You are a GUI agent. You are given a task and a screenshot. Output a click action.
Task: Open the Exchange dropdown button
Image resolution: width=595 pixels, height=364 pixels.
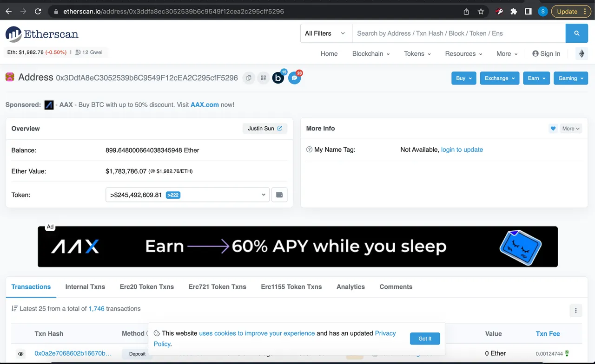tap(500, 78)
